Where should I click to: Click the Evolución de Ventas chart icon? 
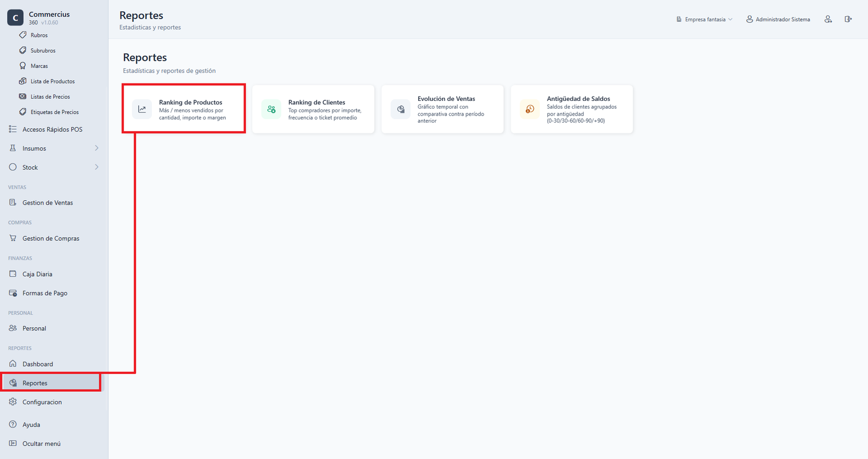400,109
